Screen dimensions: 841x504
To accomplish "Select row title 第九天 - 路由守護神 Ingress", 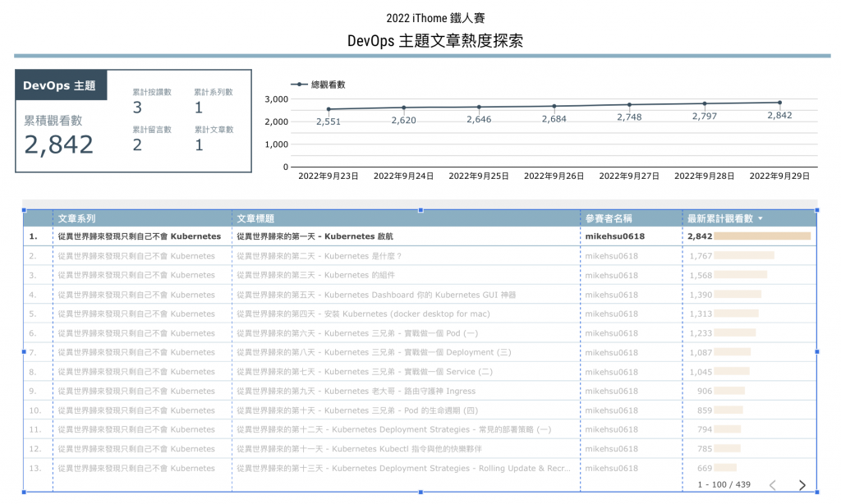I will point(356,391).
